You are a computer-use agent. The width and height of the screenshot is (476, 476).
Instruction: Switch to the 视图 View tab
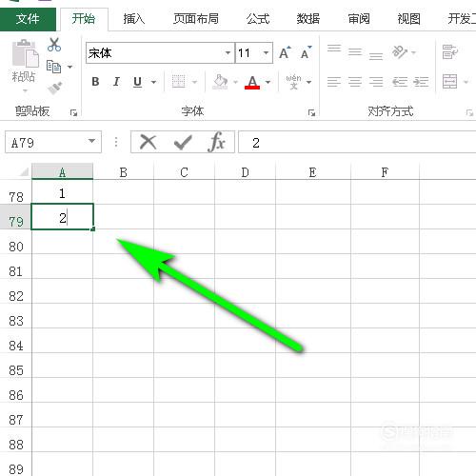409,19
